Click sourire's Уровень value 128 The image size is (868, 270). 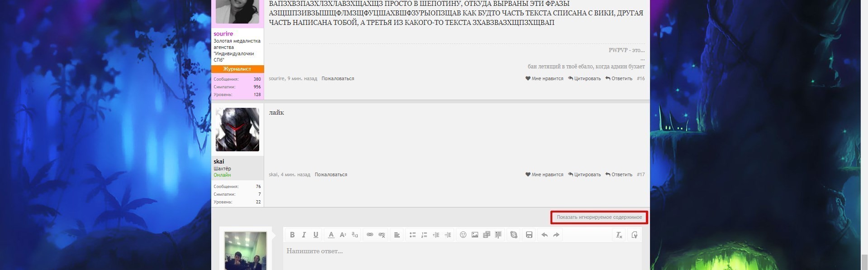[257, 95]
